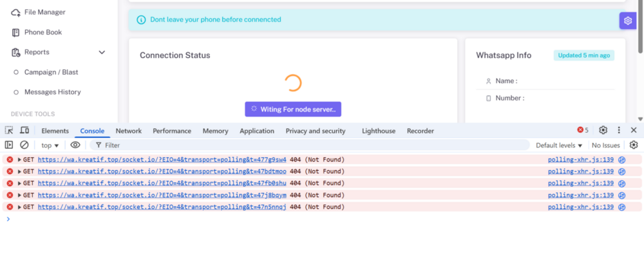The width and height of the screenshot is (644, 261).
Task: Open the Default levels dropdown
Action: coord(560,145)
